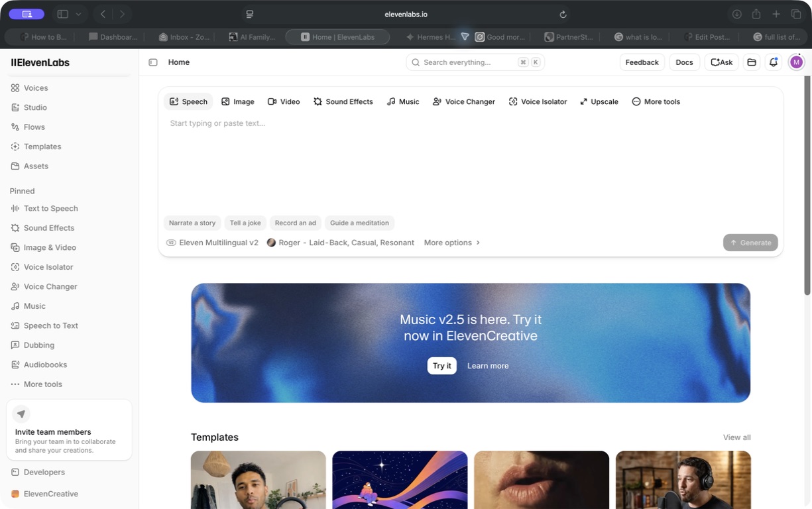
Task: Switch to Voice Isolator tab
Action: [538, 101]
